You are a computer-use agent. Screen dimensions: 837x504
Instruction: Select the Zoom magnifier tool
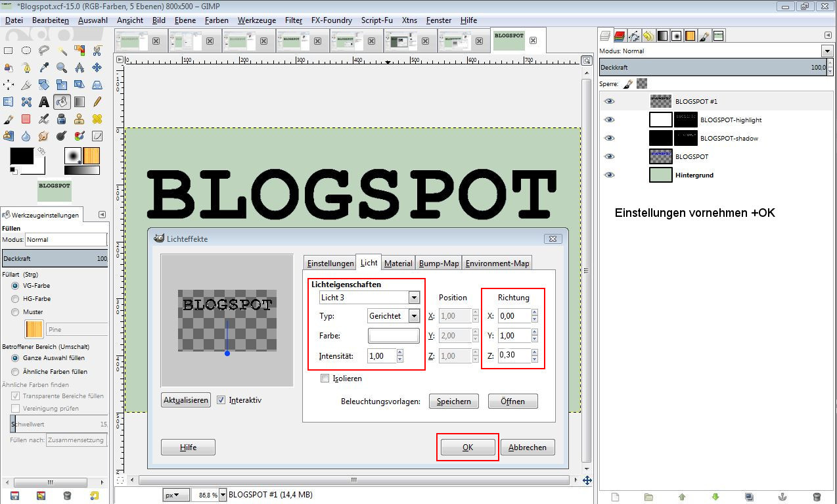(x=62, y=67)
